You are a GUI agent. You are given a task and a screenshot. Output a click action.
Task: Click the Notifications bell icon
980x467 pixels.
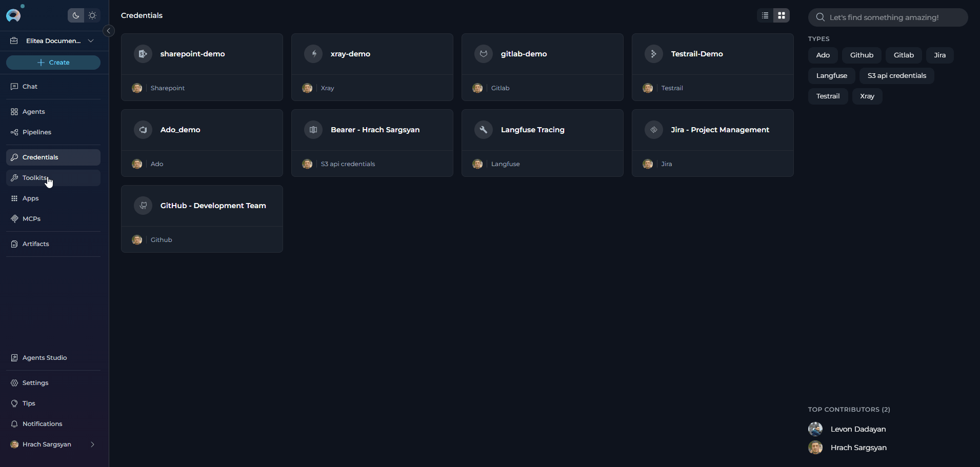coord(14,424)
